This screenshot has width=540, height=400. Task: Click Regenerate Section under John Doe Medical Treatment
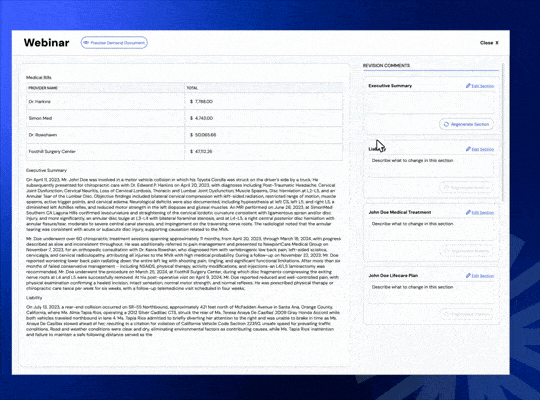(x=466, y=251)
